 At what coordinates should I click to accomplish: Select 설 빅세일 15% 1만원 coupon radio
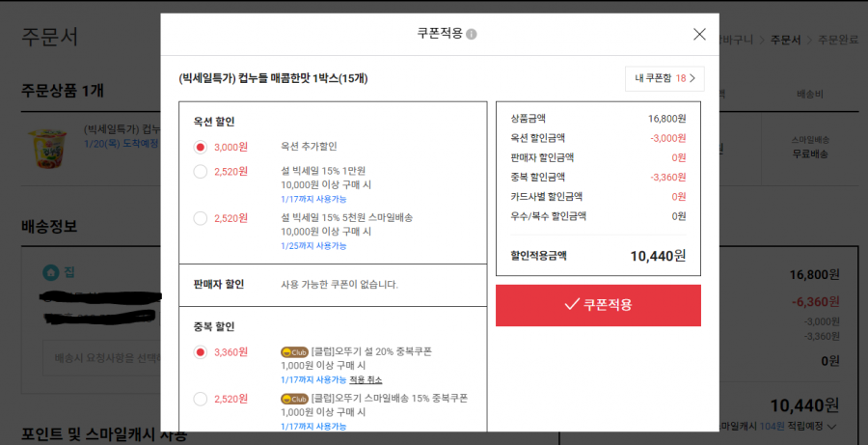pyautogui.click(x=201, y=172)
